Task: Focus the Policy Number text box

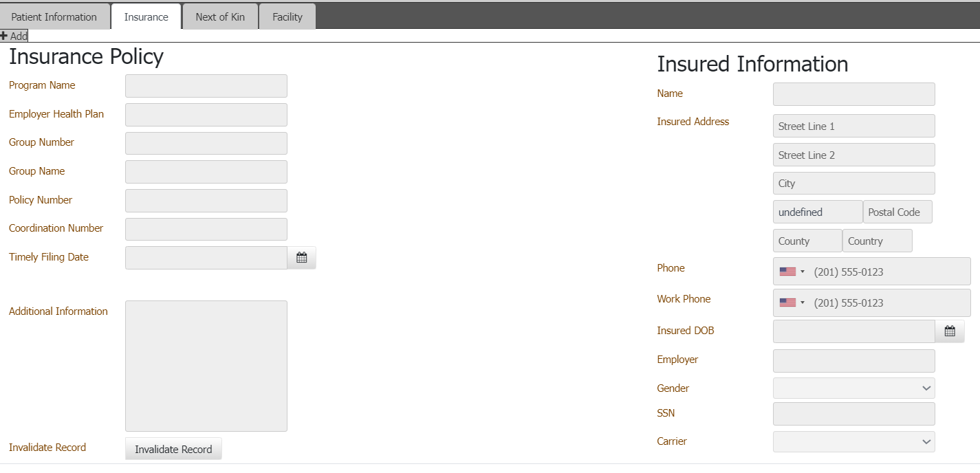Action: tap(206, 201)
